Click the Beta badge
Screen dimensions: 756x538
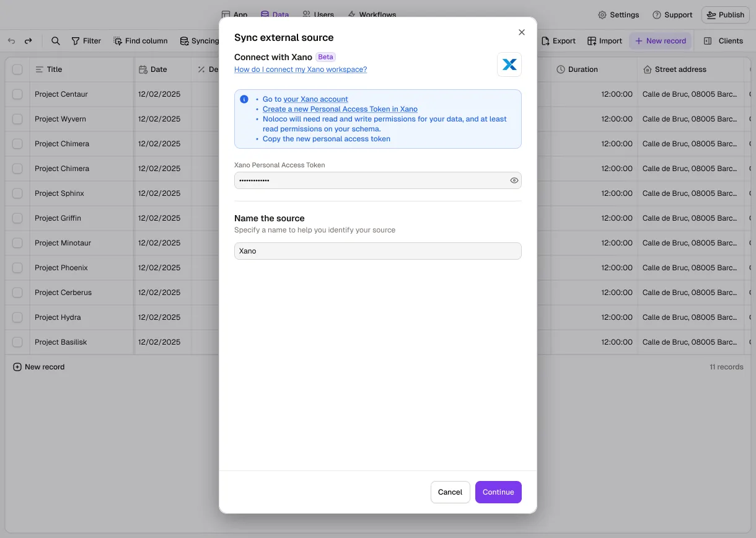(325, 57)
